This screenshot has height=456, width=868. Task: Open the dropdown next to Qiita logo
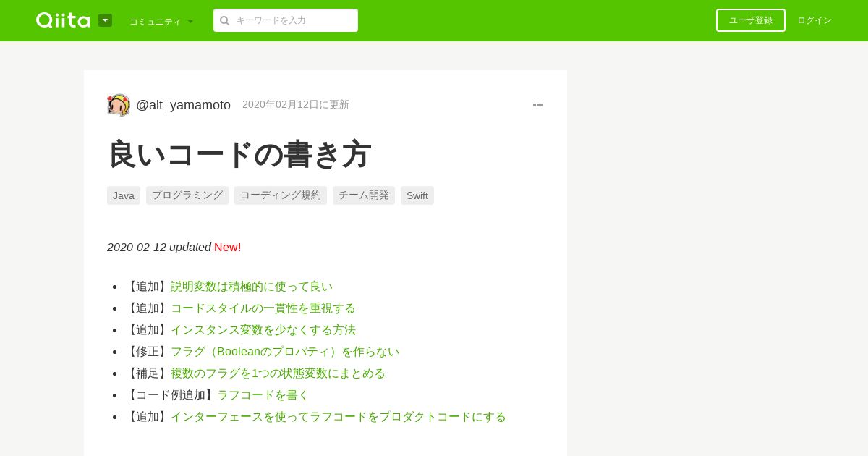105,20
